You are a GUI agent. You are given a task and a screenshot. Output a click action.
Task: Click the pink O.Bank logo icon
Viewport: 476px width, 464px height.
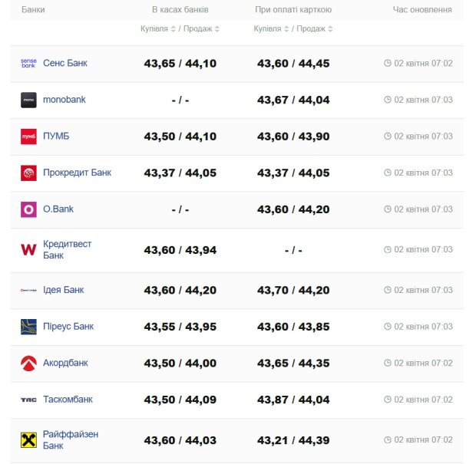point(28,209)
